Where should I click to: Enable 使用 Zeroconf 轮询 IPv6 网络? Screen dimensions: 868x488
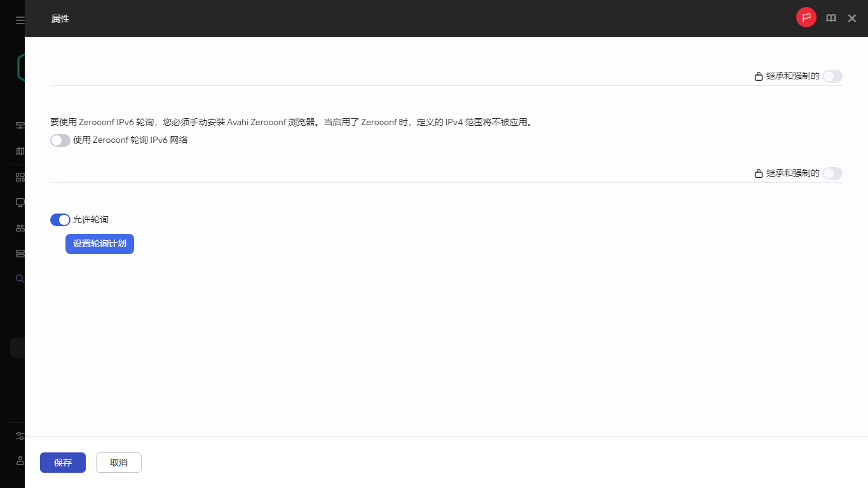[x=60, y=140]
